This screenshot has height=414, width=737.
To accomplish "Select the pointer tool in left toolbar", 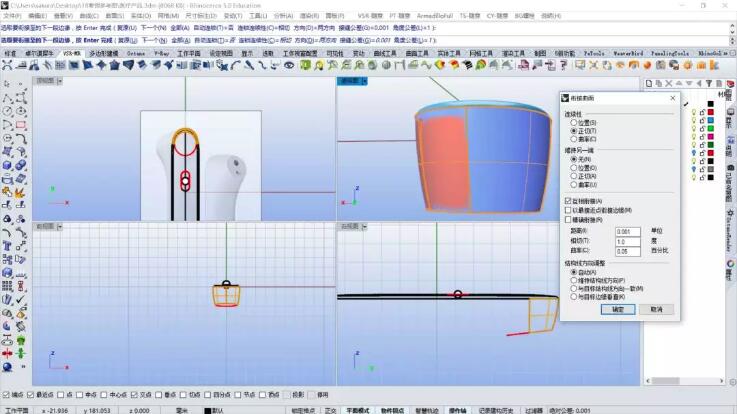I will pyautogui.click(x=8, y=84).
